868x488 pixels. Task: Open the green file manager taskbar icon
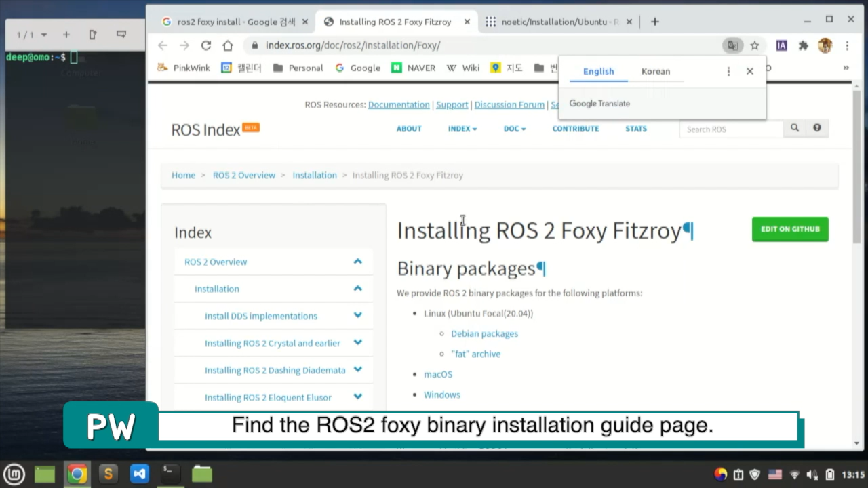click(x=45, y=474)
